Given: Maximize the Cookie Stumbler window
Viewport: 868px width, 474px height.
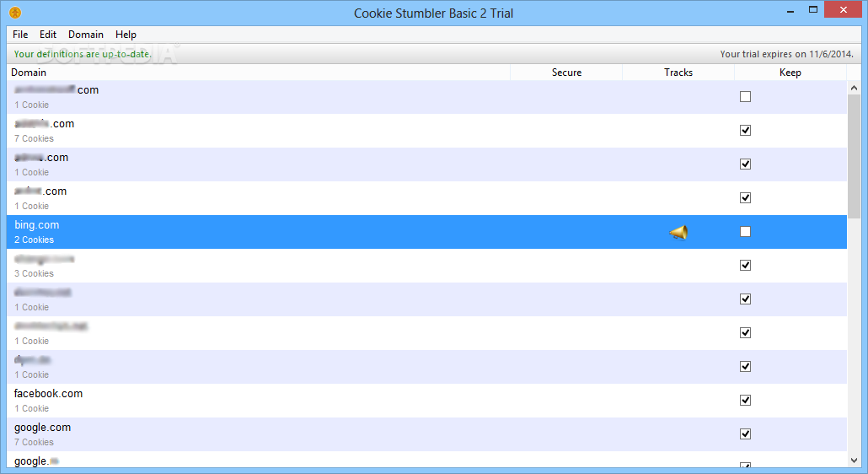Looking at the screenshot, I should 812,10.
